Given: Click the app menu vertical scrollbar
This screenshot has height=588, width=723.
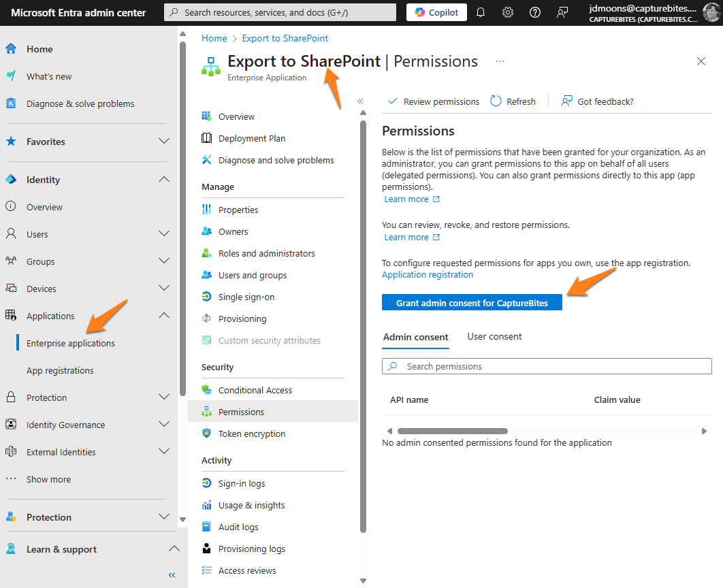Looking at the screenshot, I should (363, 326).
